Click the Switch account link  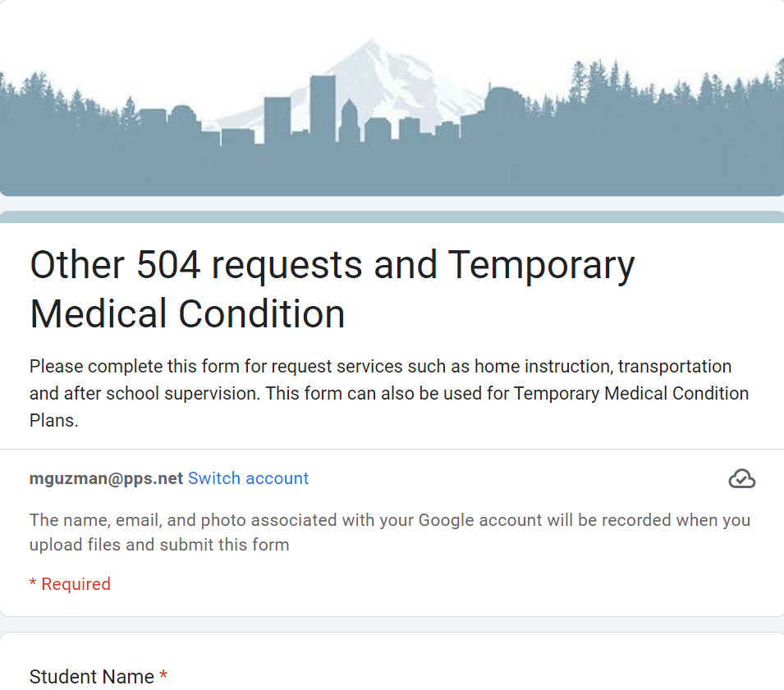[x=248, y=478]
